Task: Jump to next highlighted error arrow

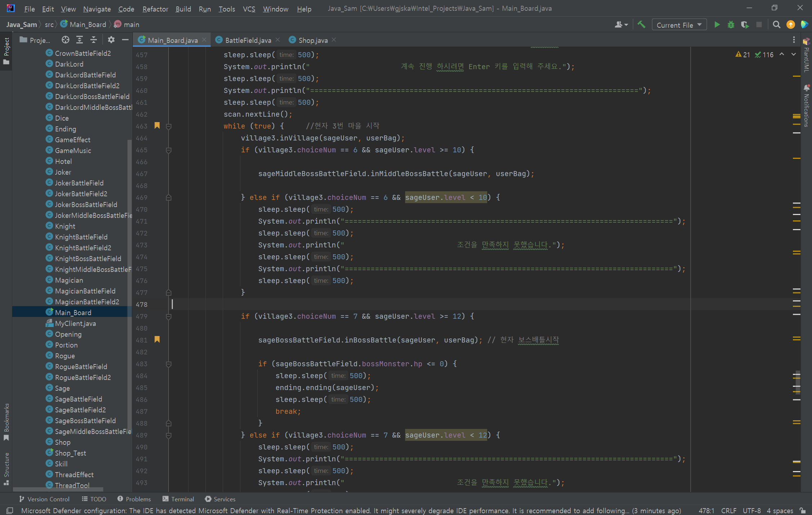Action: (794, 54)
